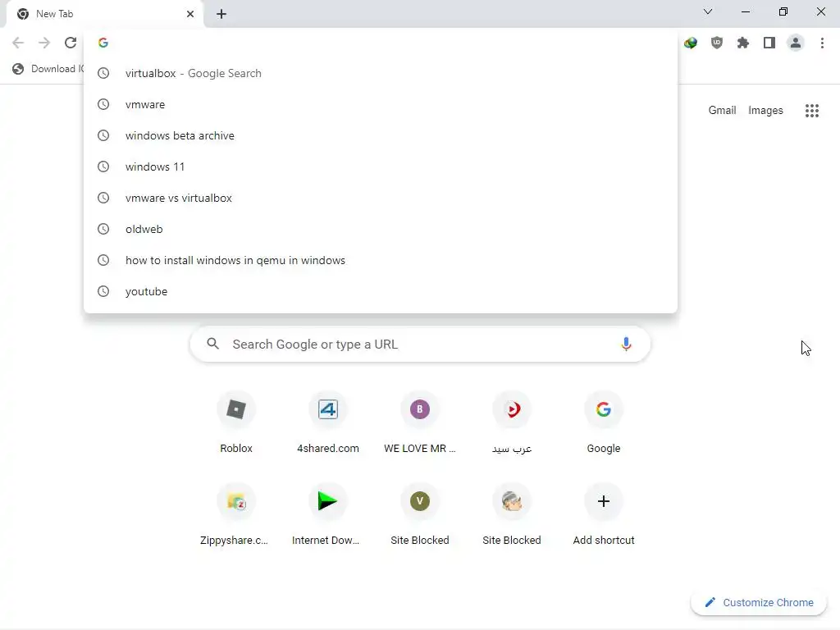The width and height of the screenshot is (840, 630).
Task: Open the Gmail link
Action: tap(722, 111)
